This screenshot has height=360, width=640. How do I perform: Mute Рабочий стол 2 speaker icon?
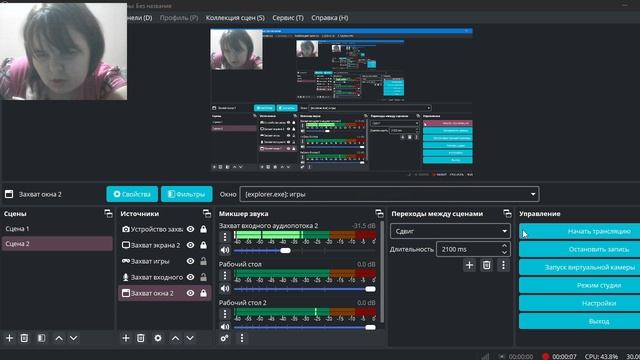click(225, 327)
